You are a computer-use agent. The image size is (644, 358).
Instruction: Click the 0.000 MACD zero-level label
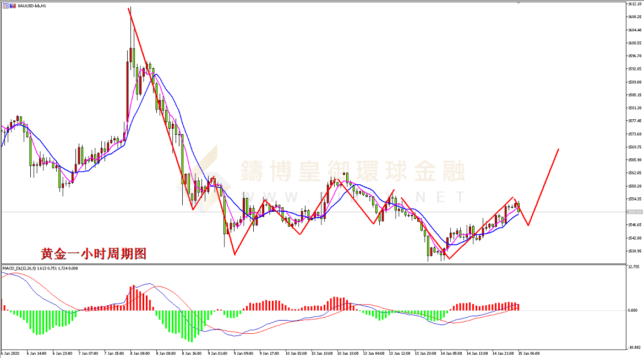633,310
